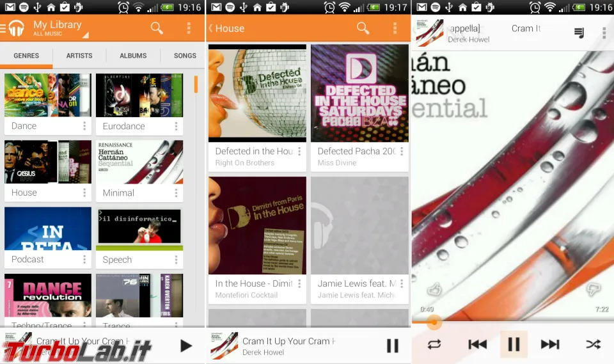Toggle repeat mode
Viewport: 614px width, 364px height.
pyautogui.click(x=434, y=344)
